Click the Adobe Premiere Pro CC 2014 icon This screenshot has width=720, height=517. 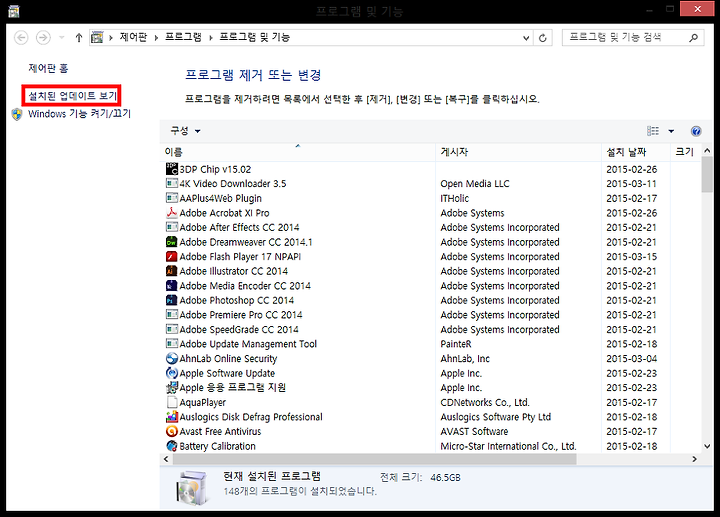coord(172,315)
